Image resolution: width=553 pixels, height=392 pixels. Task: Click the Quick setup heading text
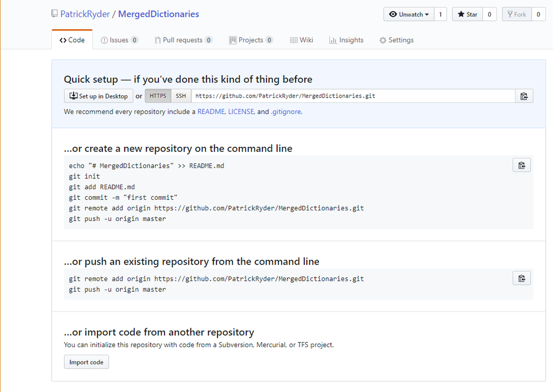[188, 79]
